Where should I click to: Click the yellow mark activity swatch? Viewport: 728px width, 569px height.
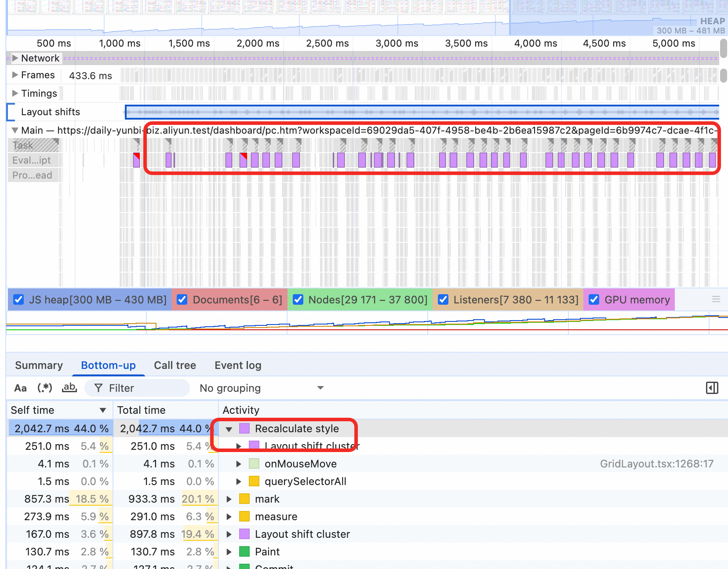point(244,499)
